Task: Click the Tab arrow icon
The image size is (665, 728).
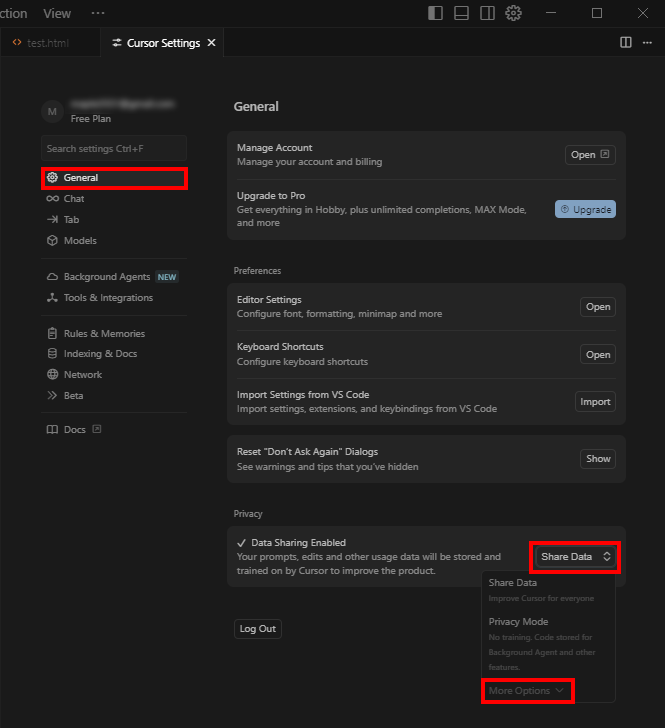Action: (x=52, y=219)
